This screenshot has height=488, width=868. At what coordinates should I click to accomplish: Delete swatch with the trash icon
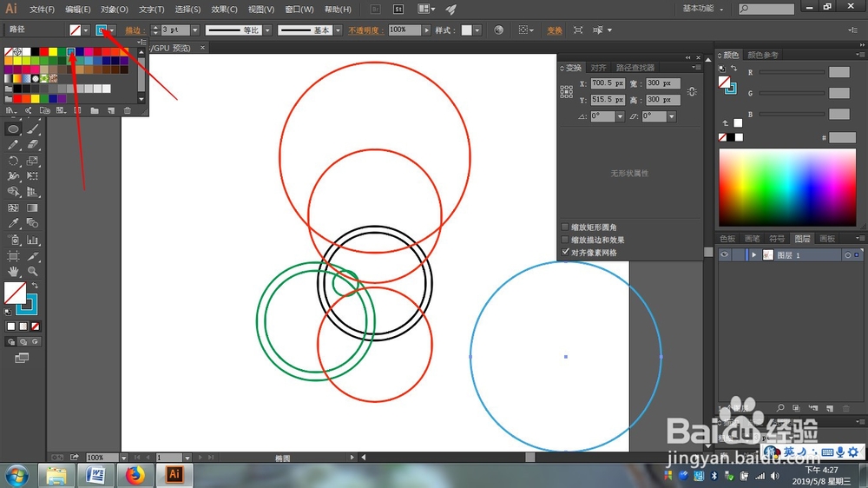click(x=128, y=111)
